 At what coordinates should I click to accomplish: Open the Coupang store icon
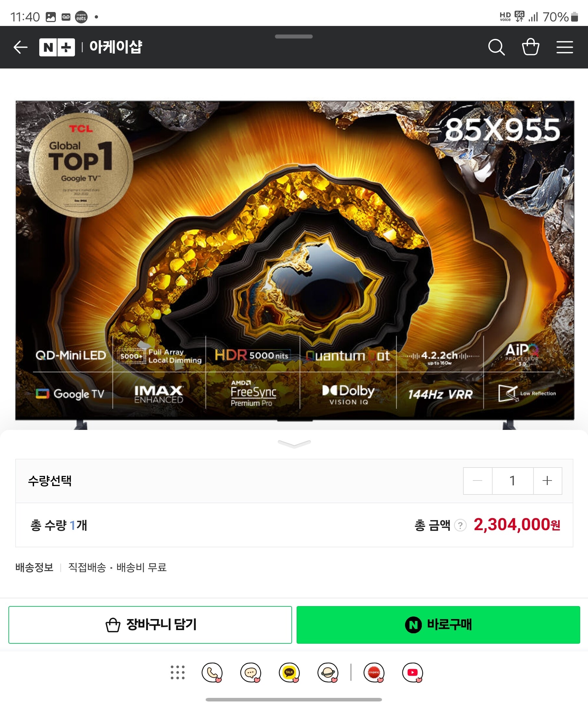pyautogui.click(x=374, y=672)
